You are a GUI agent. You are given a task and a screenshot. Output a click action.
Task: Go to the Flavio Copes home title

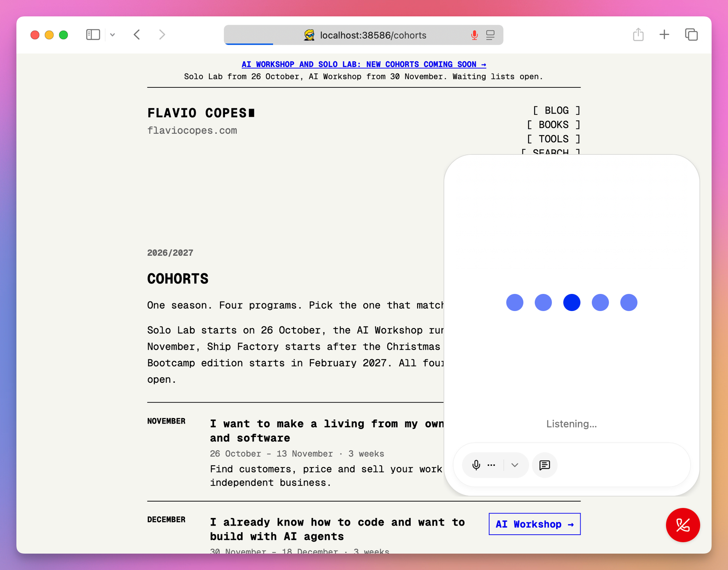pos(201,113)
